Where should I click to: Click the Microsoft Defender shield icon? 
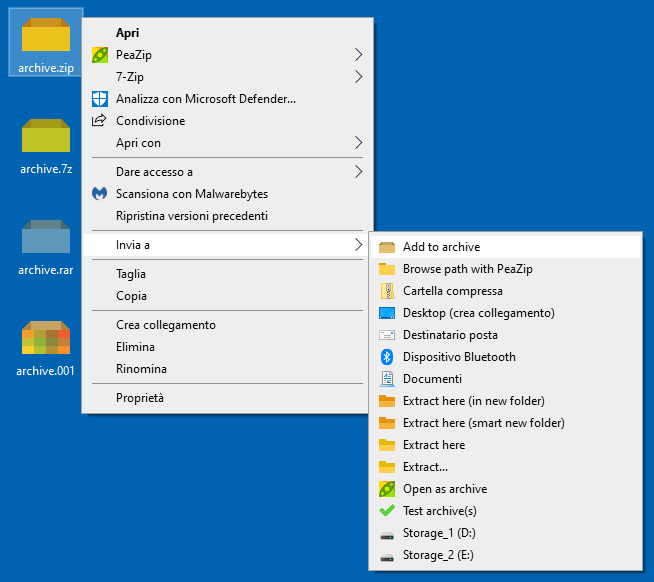[100, 99]
